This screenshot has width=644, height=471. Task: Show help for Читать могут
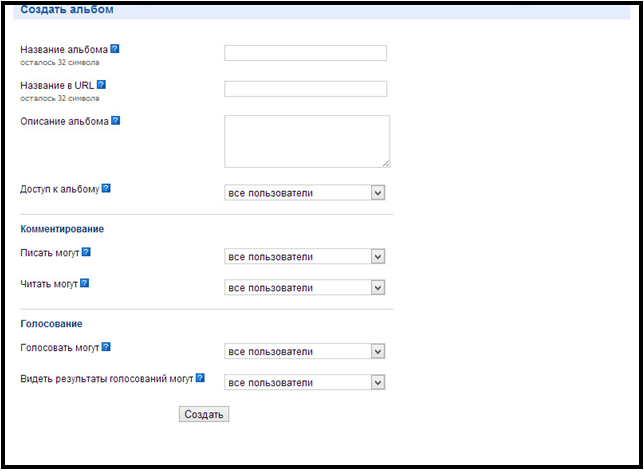click(84, 283)
